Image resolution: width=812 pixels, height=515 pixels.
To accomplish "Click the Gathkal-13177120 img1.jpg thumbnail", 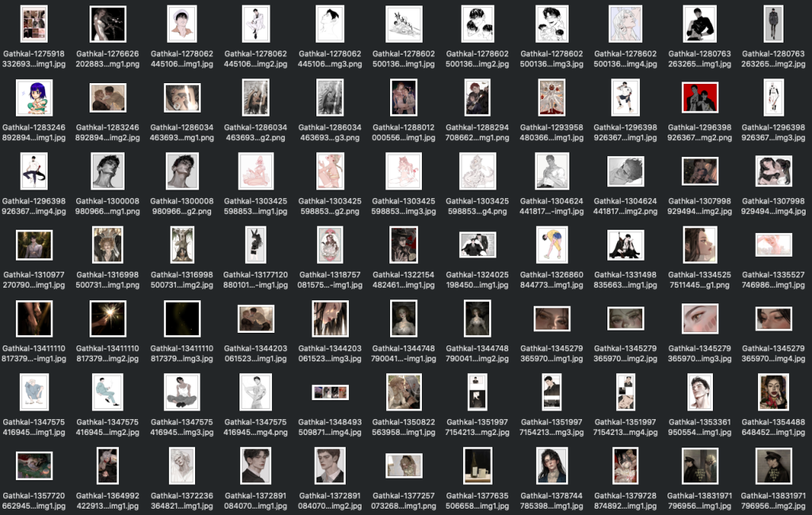I will coord(255,244).
